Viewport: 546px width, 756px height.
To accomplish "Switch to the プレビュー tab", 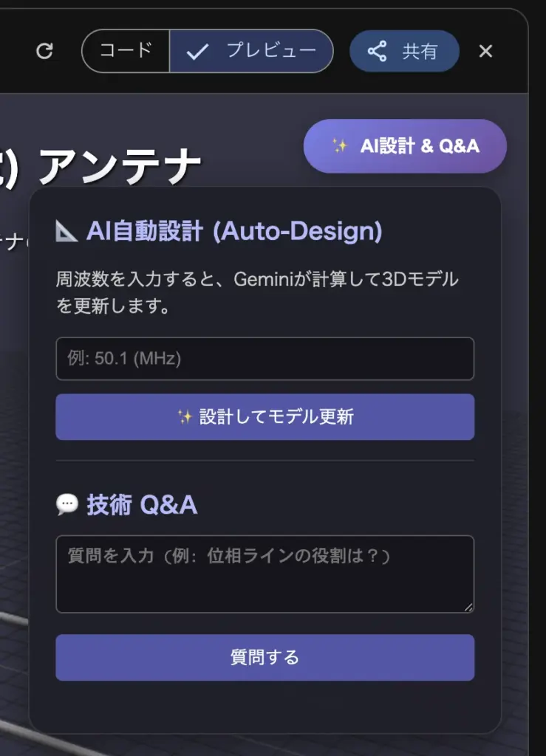I will click(252, 51).
